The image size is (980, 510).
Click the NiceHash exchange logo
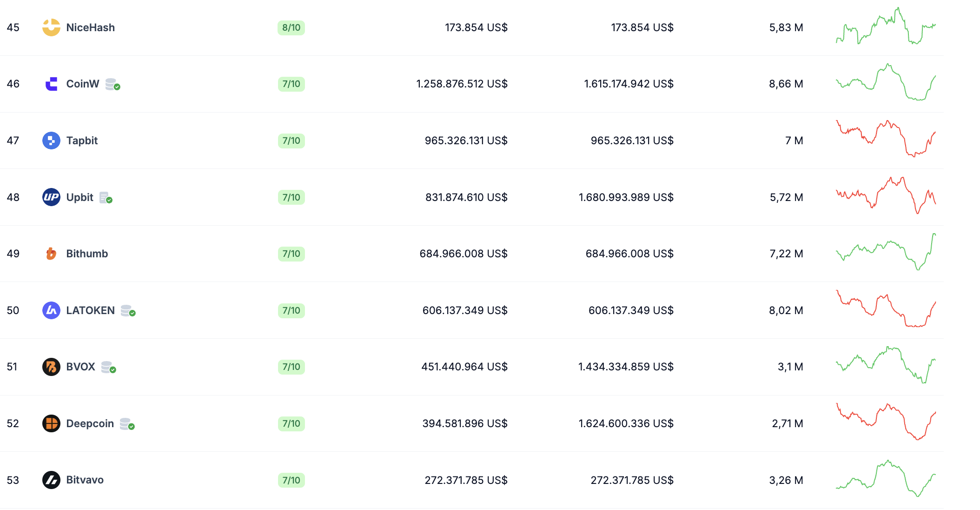pos(51,27)
